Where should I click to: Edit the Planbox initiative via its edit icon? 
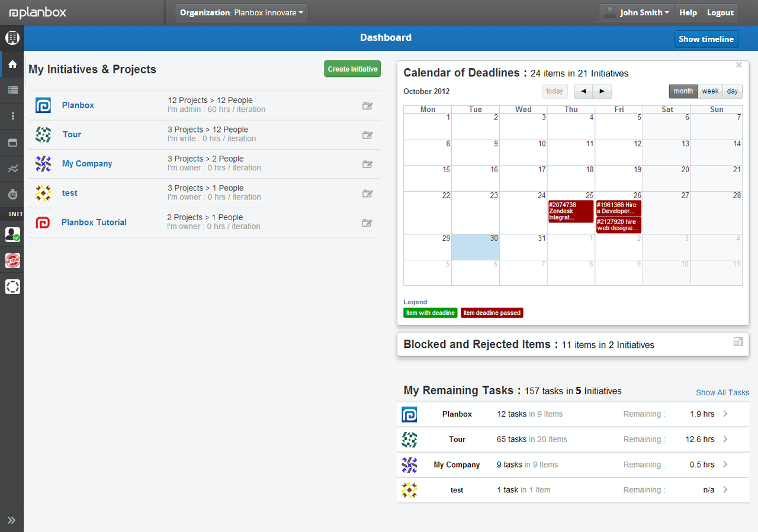coord(368,106)
